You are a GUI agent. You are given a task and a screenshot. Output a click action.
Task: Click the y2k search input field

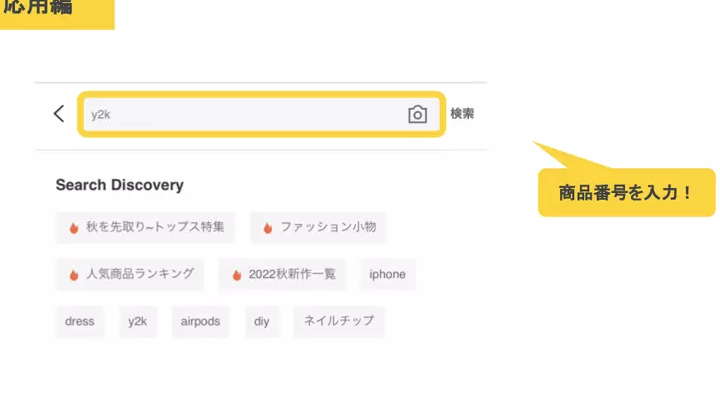240,115
